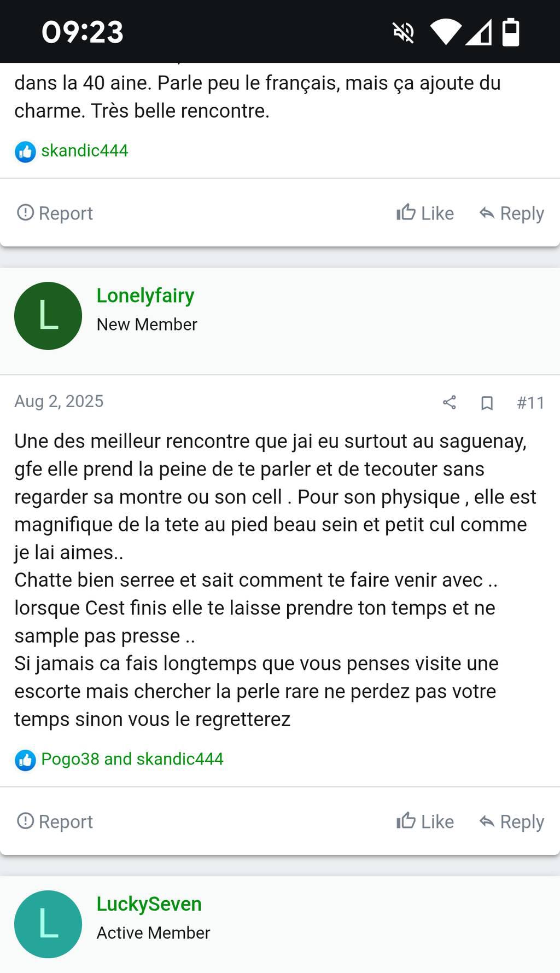This screenshot has width=560, height=973.
Task: Open LuckySeven's teal avatar
Action: pos(48,924)
